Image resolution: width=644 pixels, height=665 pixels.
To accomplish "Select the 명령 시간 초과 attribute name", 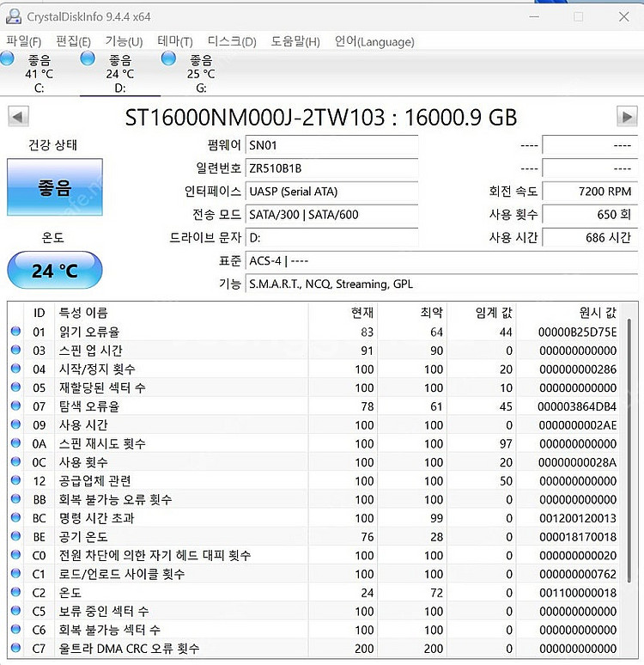I will point(97,518).
